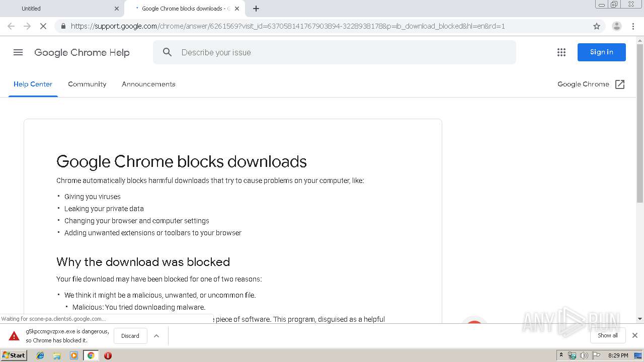Viewport: 644px width, 362px height.
Task: Click the dangerous download warning icon
Action: [x=14, y=336]
